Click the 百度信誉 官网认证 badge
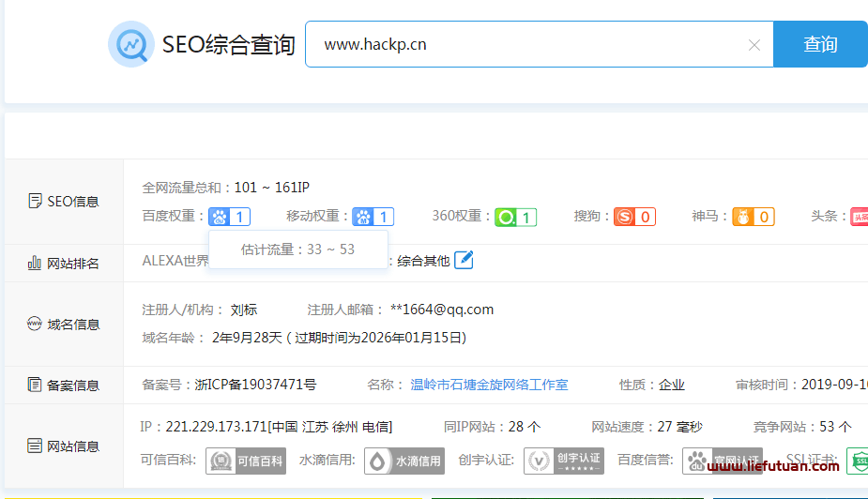The image size is (868, 499). point(723,461)
